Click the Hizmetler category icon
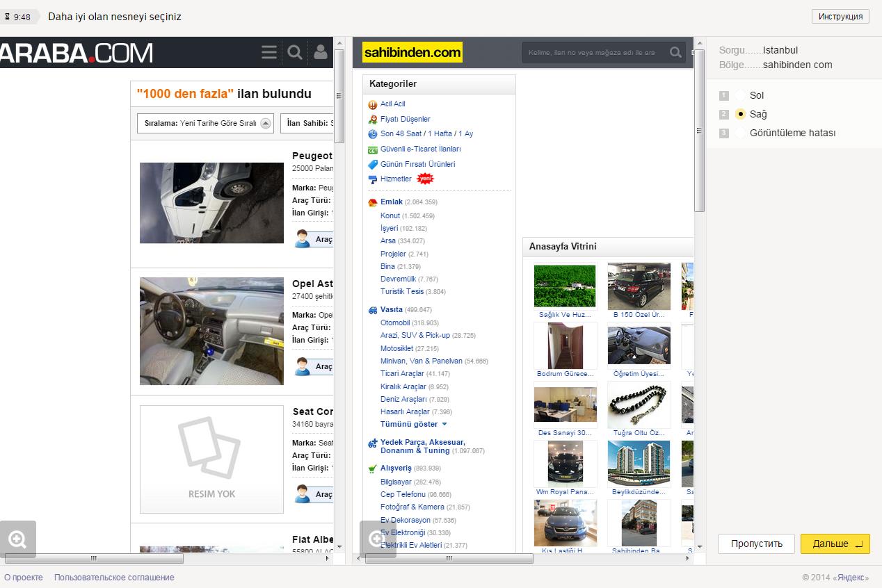 coord(373,179)
